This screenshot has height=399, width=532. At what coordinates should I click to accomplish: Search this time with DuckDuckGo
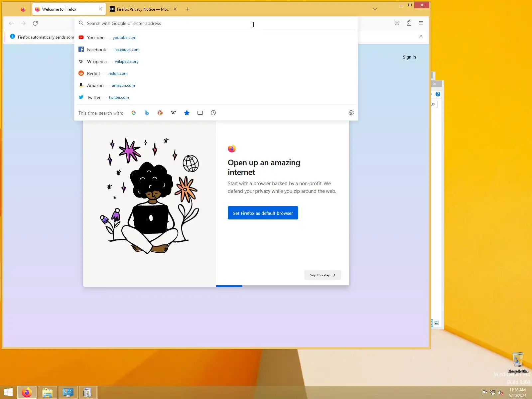(160, 113)
